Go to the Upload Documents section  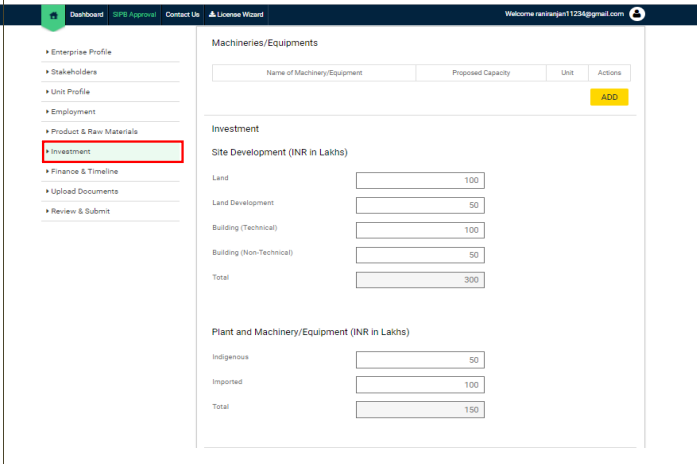point(84,191)
